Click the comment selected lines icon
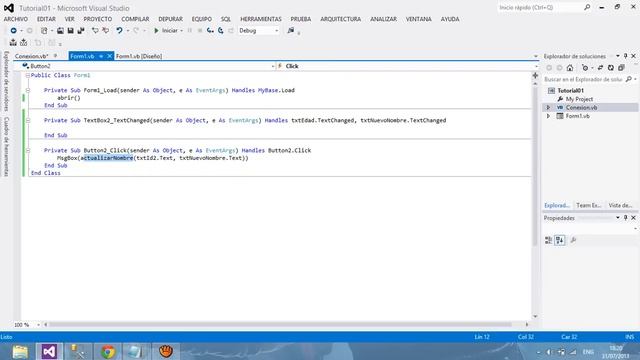The height and width of the screenshot is (360, 640). [x=95, y=31]
